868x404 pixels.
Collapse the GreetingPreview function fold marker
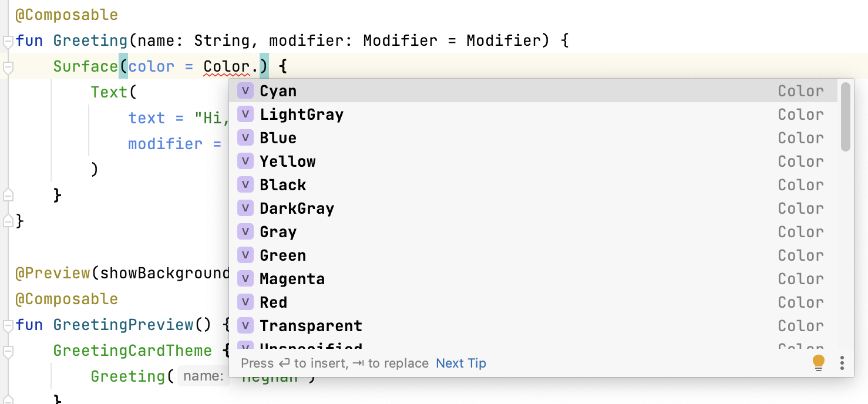point(8,326)
